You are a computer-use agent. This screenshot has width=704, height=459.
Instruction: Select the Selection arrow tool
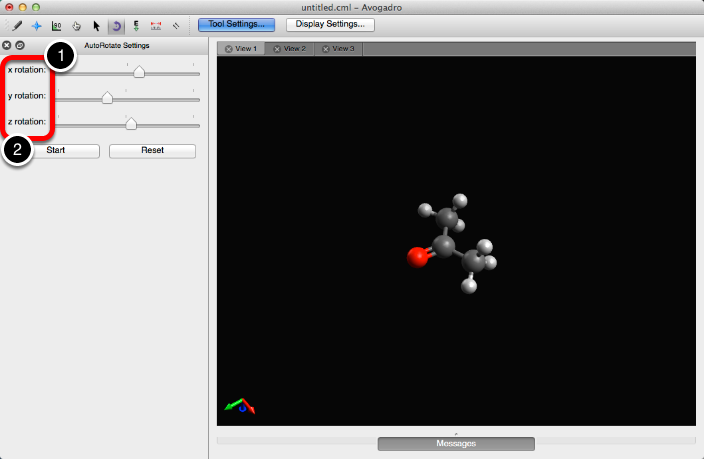pos(96,25)
